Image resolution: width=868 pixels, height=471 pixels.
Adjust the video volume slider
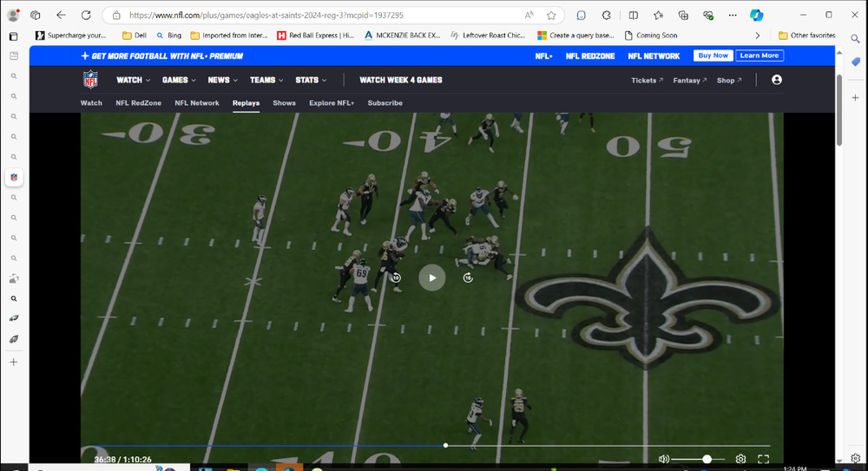[x=698, y=459]
